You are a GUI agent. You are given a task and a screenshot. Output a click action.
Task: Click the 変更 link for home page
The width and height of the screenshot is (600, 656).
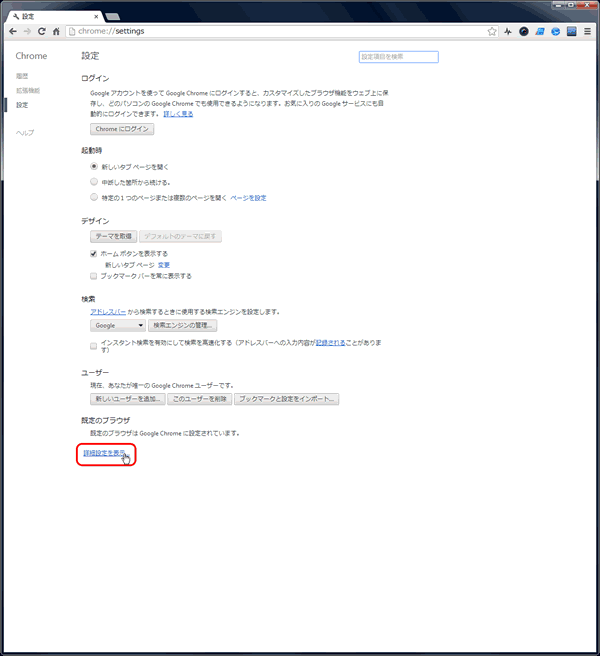164,265
